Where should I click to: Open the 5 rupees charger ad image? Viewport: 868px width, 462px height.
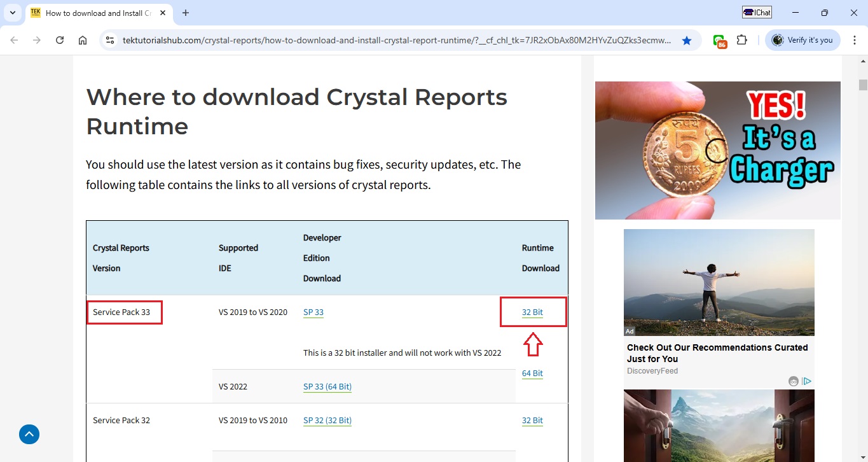pos(718,150)
